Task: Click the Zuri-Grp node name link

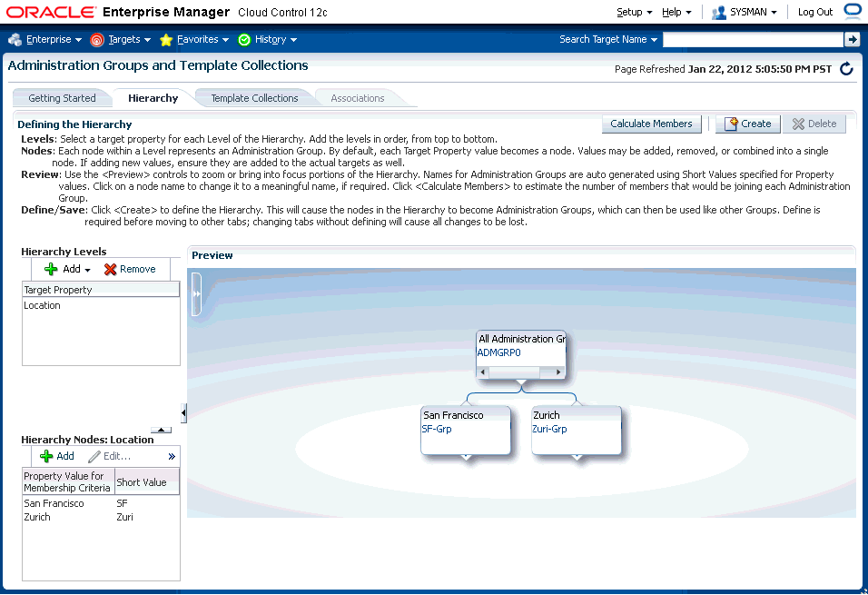Action: pos(549,429)
